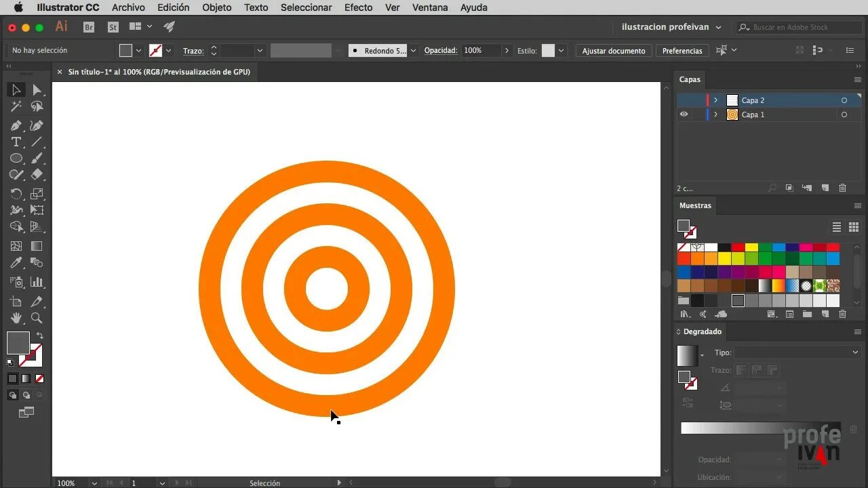Screen dimensions: 868x488
Task: Select the Lasso tool
Action: tap(37, 106)
